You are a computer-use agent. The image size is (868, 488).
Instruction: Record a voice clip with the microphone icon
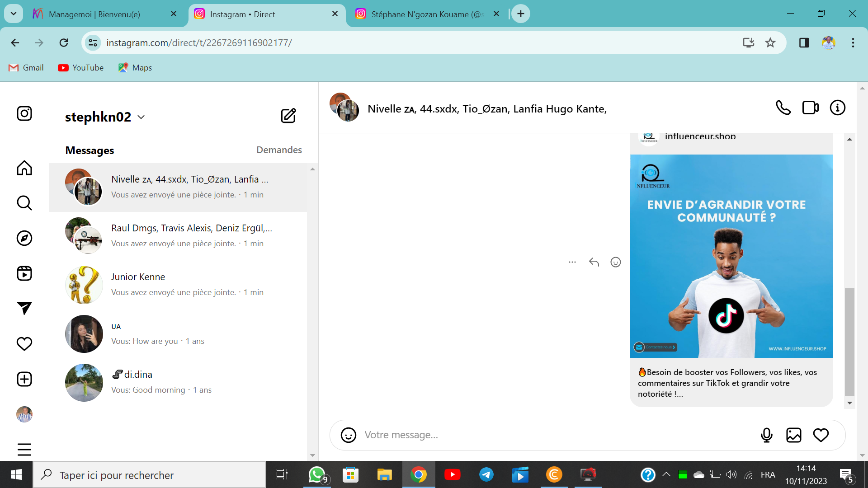766,435
